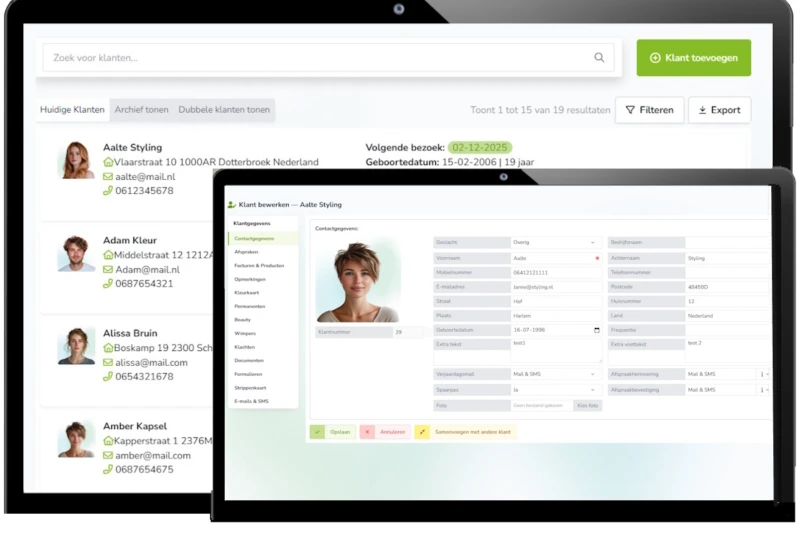
Task: Open the Geslacht dropdown showing Overig
Action: (556, 242)
